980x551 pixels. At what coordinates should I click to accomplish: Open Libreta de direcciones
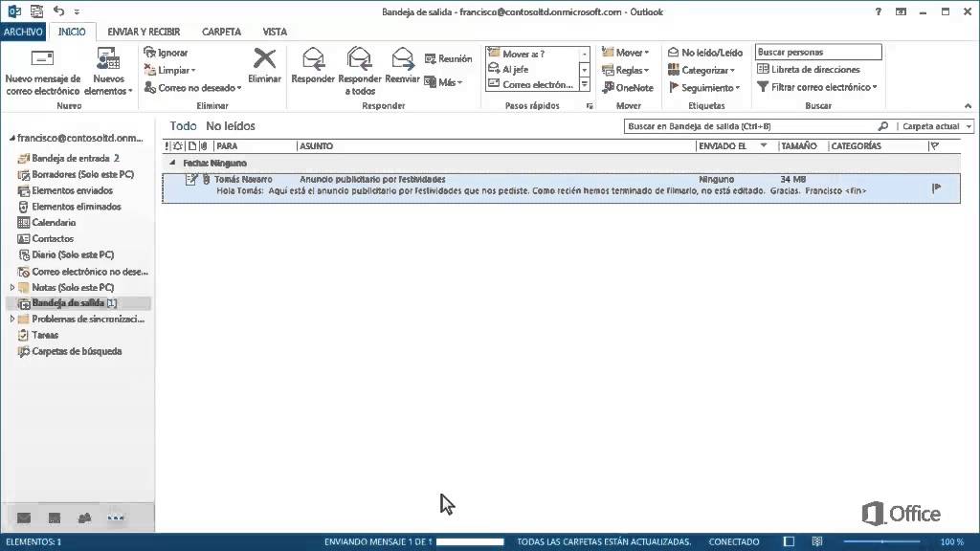pyautogui.click(x=808, y=69)
